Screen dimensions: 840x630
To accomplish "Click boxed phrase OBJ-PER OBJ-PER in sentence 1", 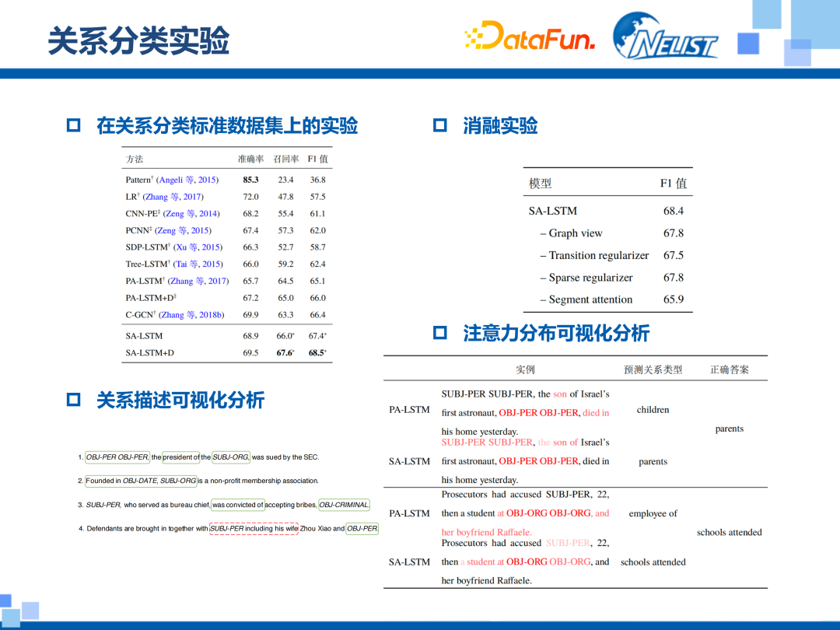I will [x=117, y=457].
